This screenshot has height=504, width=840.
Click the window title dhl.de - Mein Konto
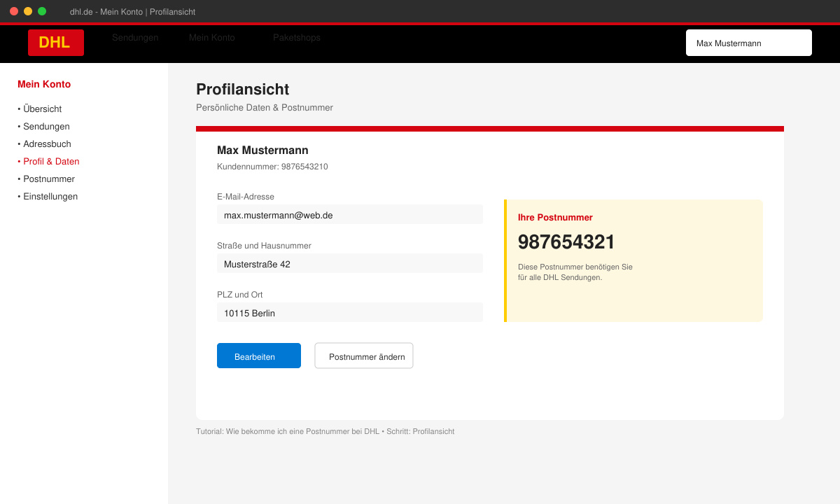tap(132, 12)
